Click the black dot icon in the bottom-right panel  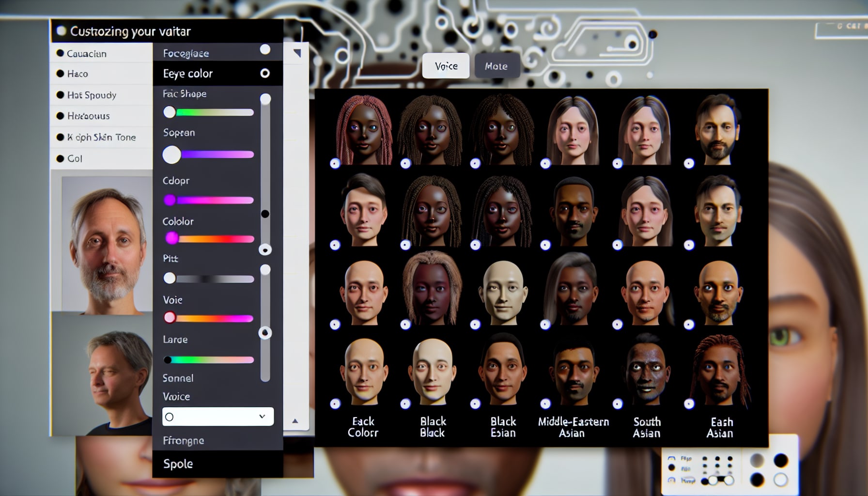click(671, 467)
